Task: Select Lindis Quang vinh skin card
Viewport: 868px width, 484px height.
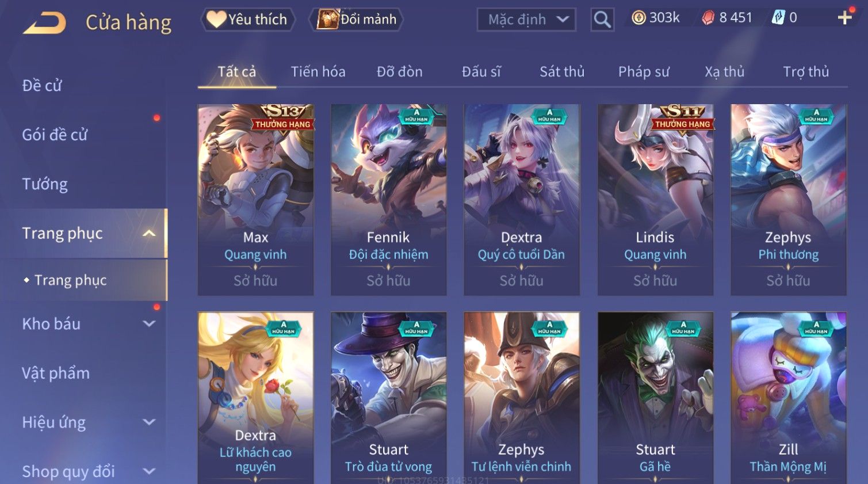Action: pyautogui.click(x=655, y=200)
